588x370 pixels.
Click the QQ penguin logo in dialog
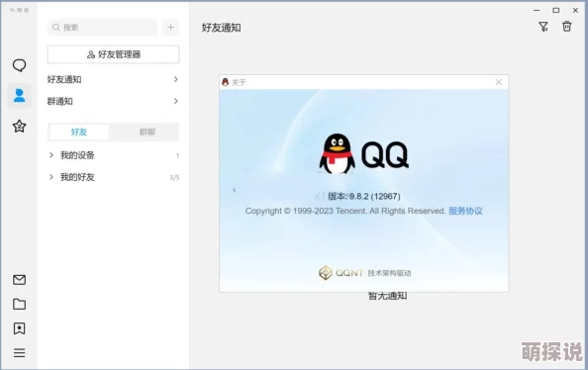pos(337,153)
